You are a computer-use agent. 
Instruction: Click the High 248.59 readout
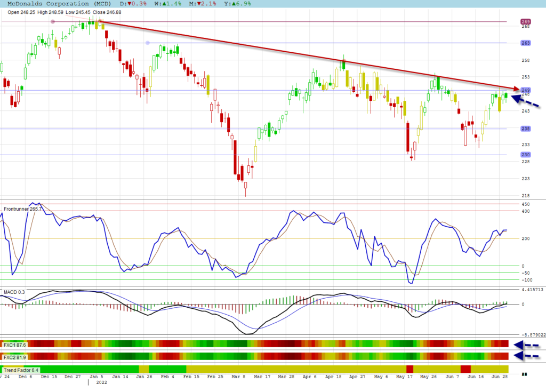[x=50, y=12]
